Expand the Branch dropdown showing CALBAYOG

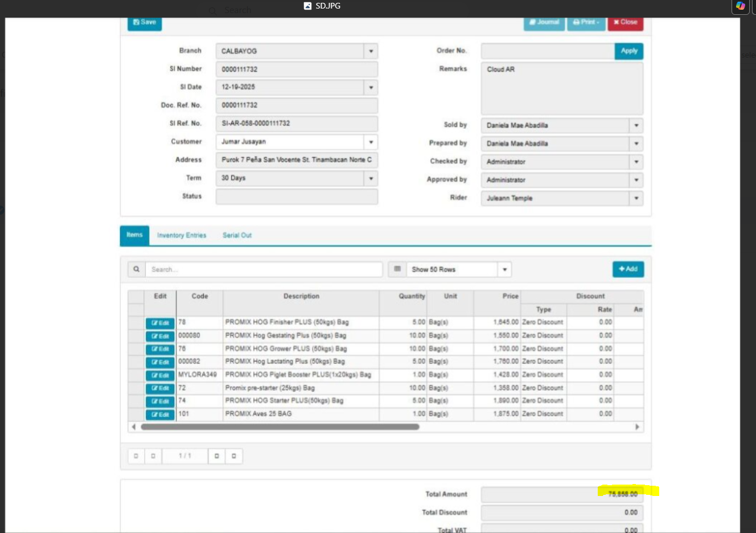point(371,51)
